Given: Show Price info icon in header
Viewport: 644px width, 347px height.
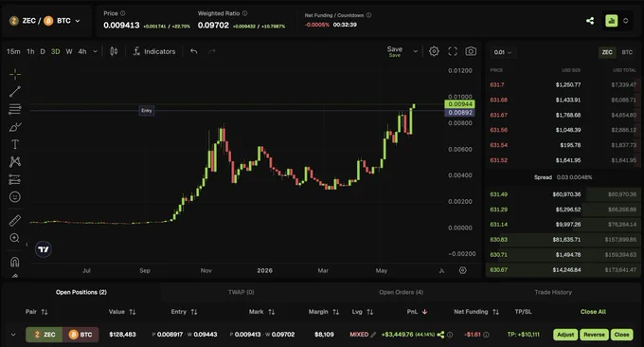Looking at the screenshot, I should tap(123, 13).
